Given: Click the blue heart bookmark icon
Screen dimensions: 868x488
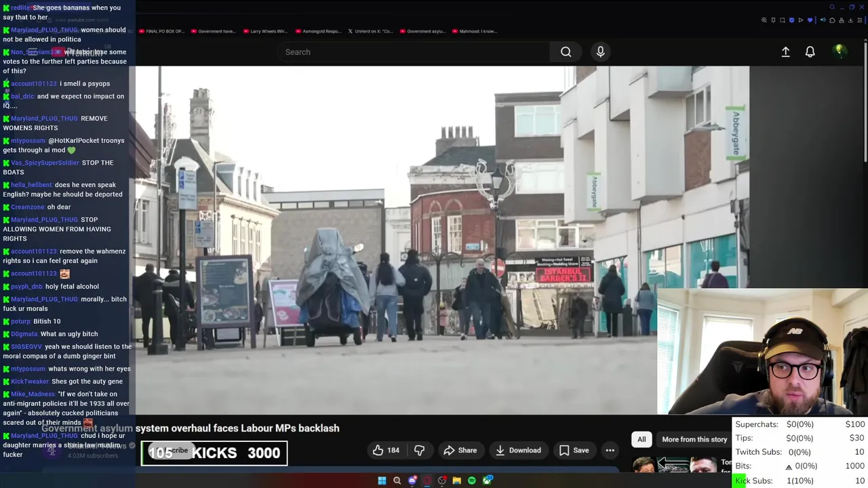Looking at the screenshot, I should [810, 20].
